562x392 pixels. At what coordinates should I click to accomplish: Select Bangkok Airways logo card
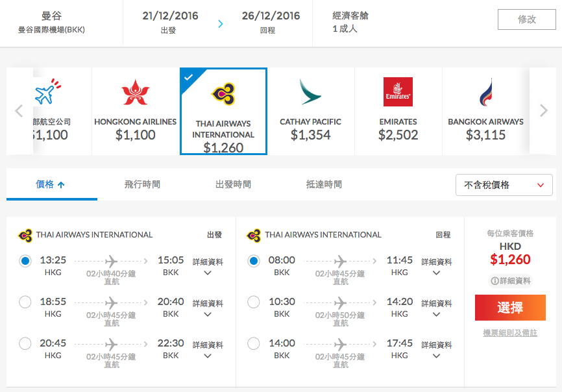click(485, 111)
